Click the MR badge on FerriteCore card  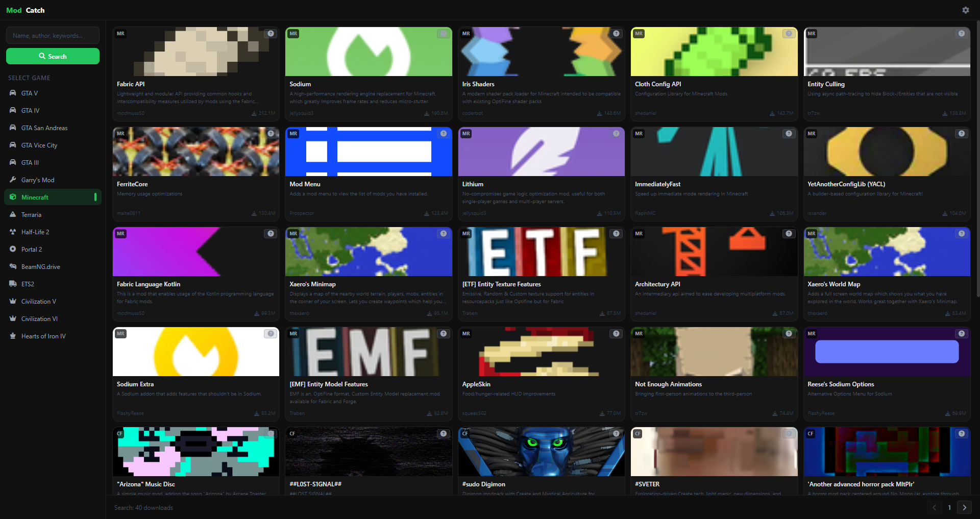120,134
